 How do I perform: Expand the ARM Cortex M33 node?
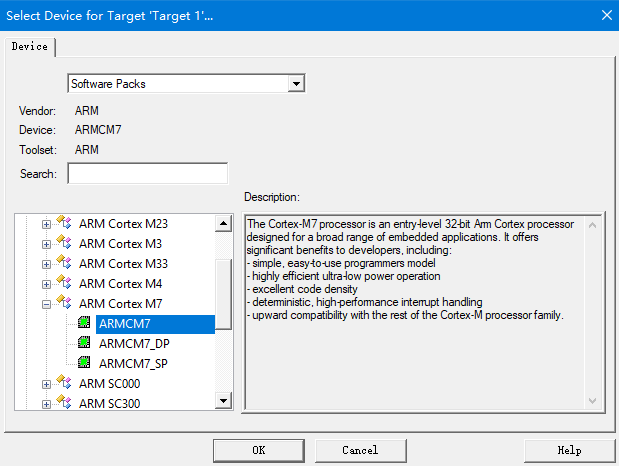(46, 264)
